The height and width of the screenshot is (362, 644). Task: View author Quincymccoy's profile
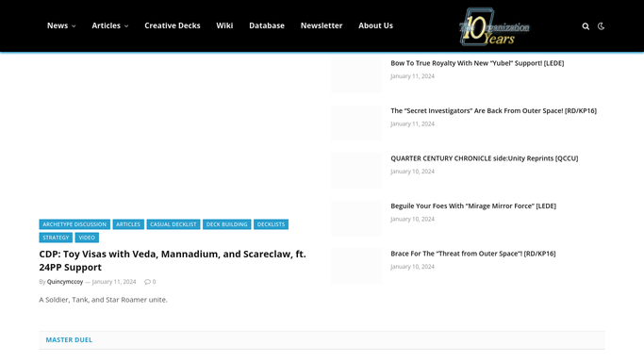[65, 282]
